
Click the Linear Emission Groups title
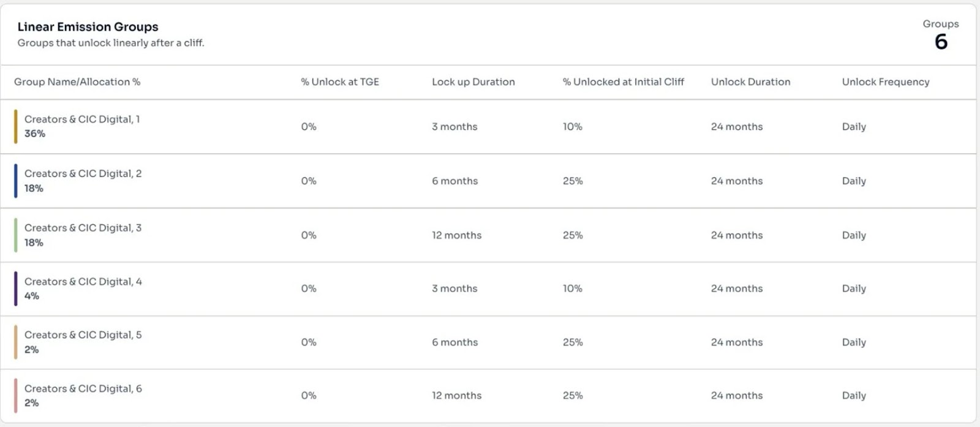click(88, 27)
